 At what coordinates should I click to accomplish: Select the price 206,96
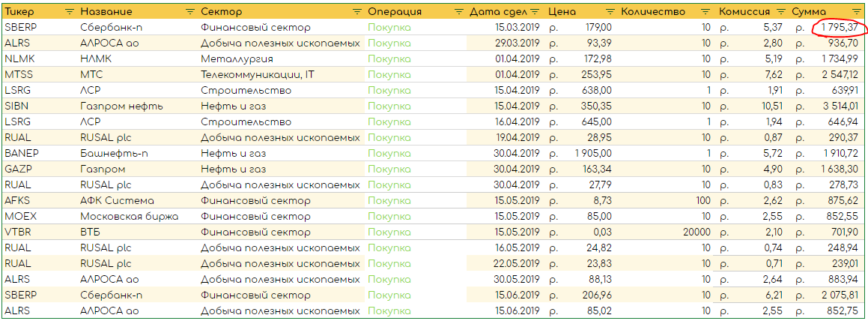[597, 295]
